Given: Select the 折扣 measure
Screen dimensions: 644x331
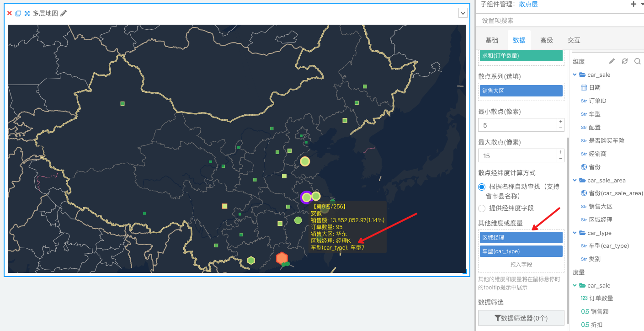Looking at the screenshot, I should 596,325.
